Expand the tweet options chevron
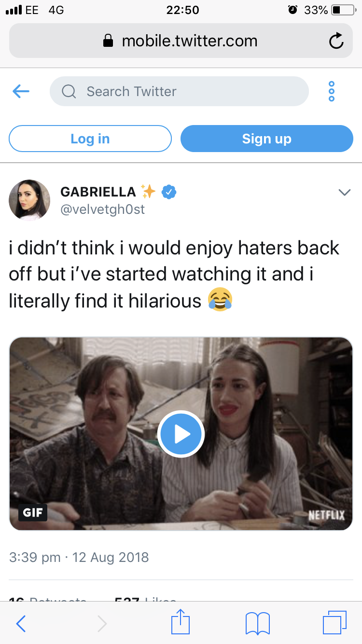The width and height of the screenshot is (362, 644). pyautogui.click(x=344, y=192)
